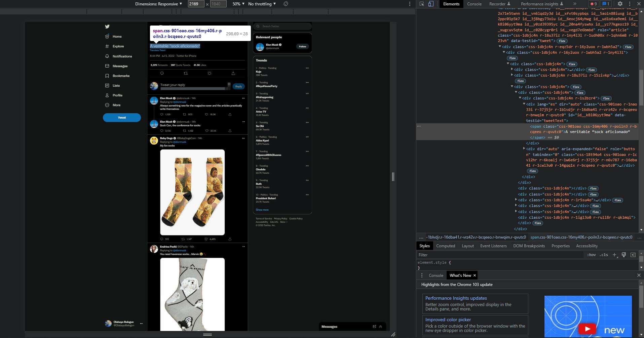Click Performance Insights updates link
The image size is (644, 338).
coord(456,298)
